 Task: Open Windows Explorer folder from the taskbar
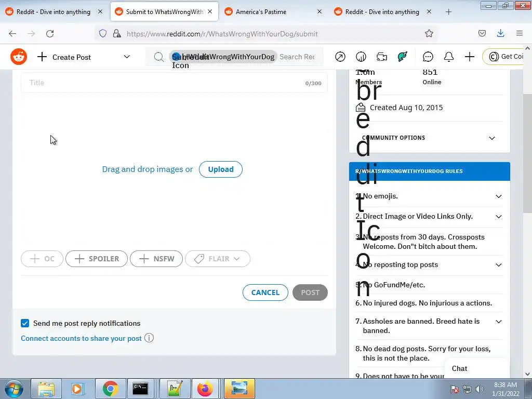(x=46, y=389)
